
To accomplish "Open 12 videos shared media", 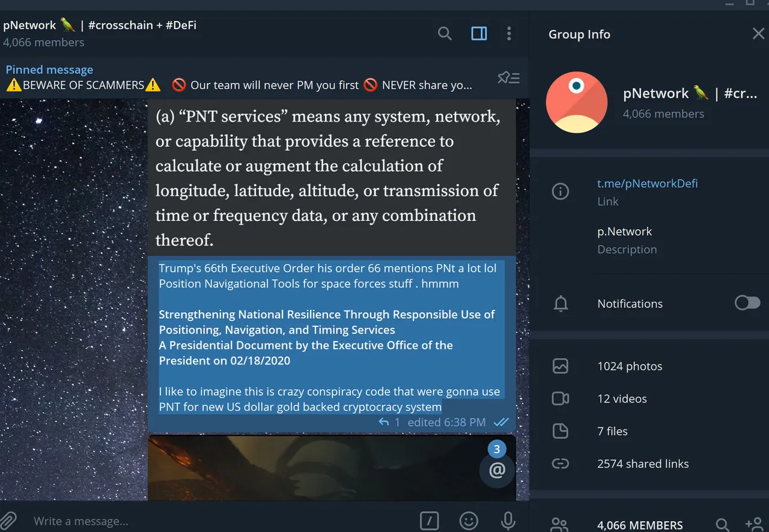I will (x=622, y=399).
